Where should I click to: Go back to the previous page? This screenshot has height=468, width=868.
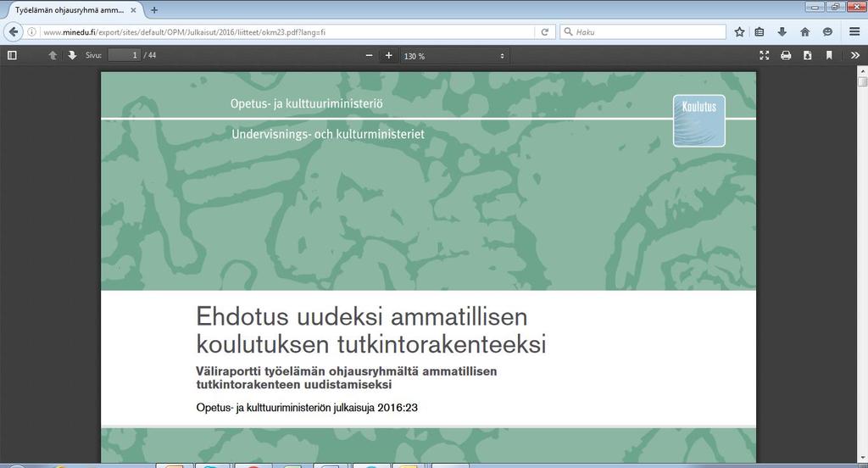[x=14, y=32]
